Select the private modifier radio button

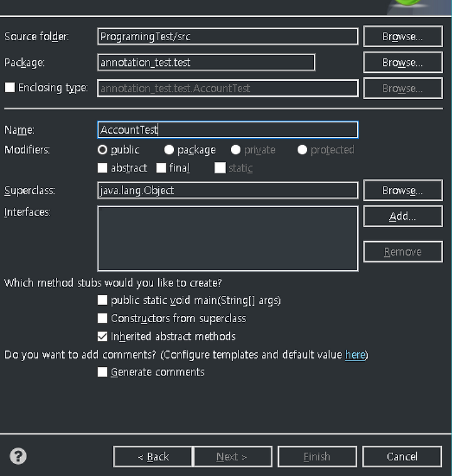(x=235, y=149)
